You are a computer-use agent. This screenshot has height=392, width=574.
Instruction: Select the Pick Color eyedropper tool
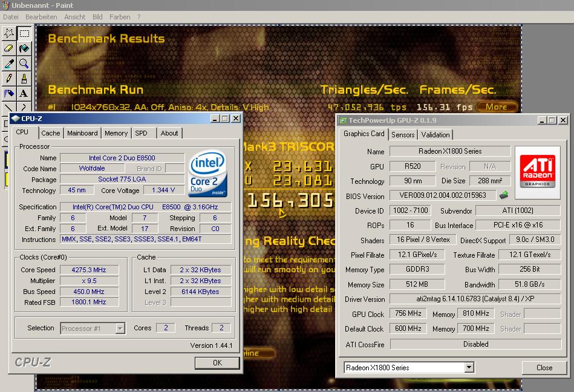9,64
